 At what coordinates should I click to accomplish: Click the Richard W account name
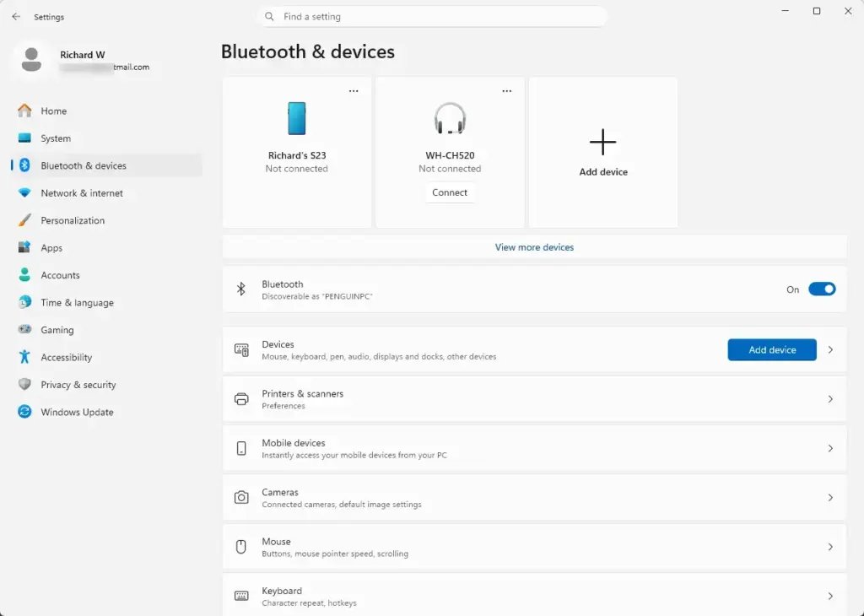[x=82, y=55]
